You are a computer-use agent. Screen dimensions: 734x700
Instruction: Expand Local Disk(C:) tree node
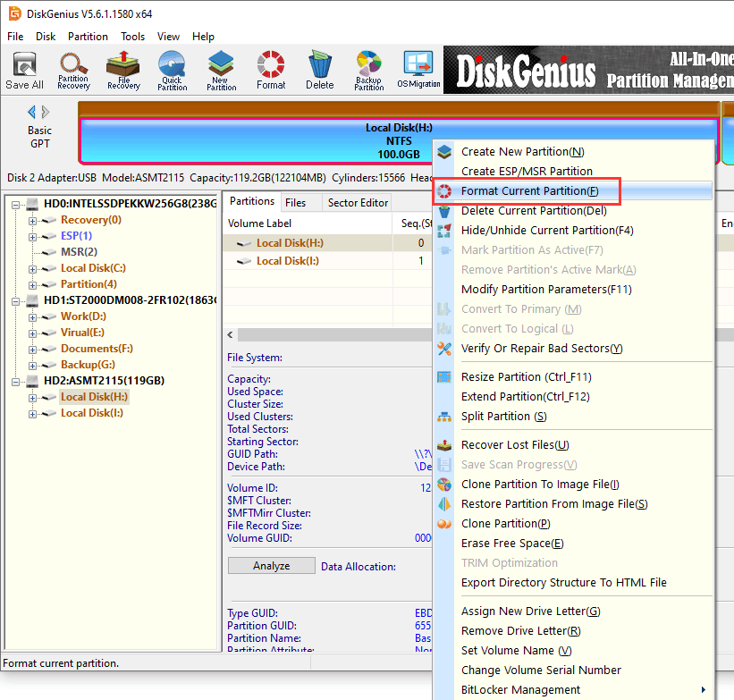coord(33,268)
